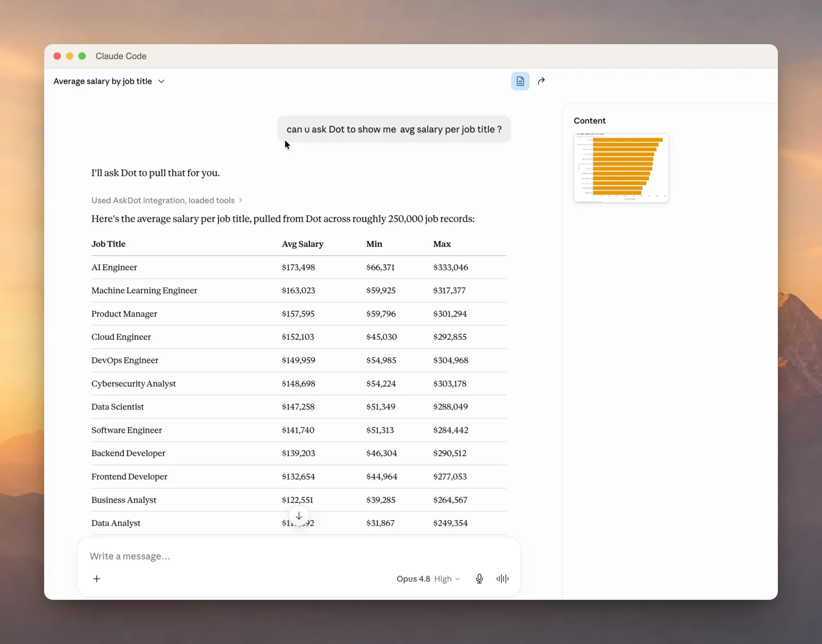Select the Cloud Engineer cell
The image size is (822, 644).
coord(121,337)
